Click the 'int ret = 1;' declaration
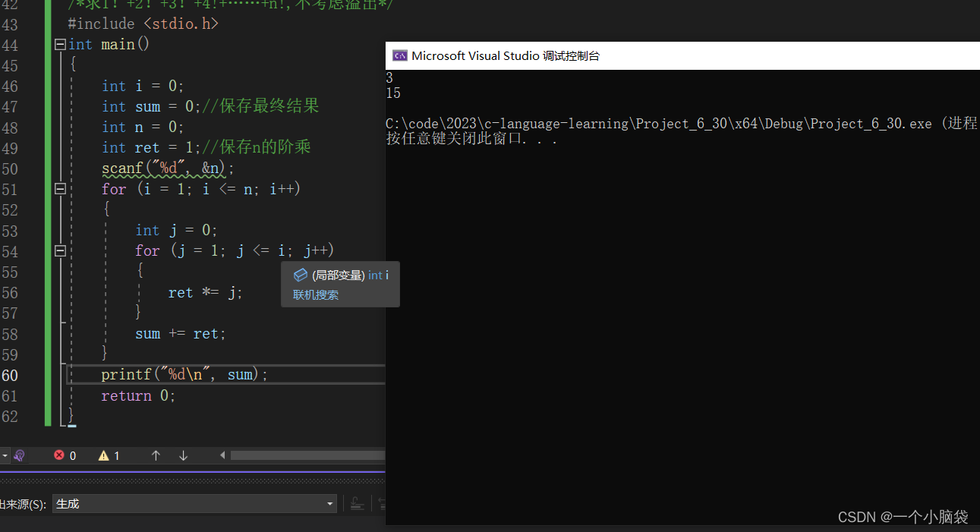This screenshot has height=532, width=980. [x=152, y=147]
